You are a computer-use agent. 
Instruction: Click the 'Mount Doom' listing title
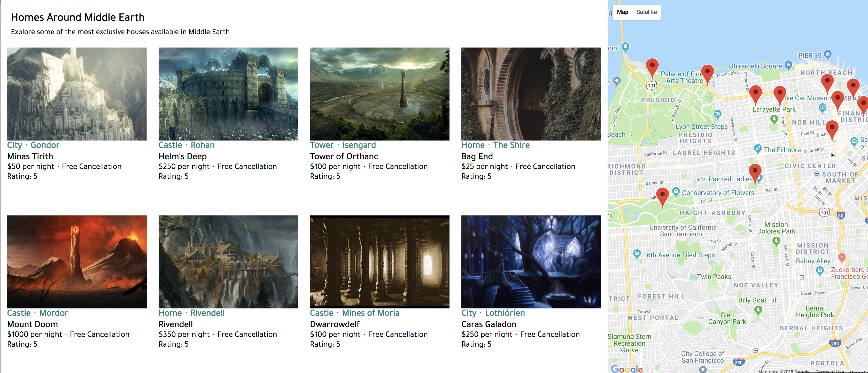32,324
